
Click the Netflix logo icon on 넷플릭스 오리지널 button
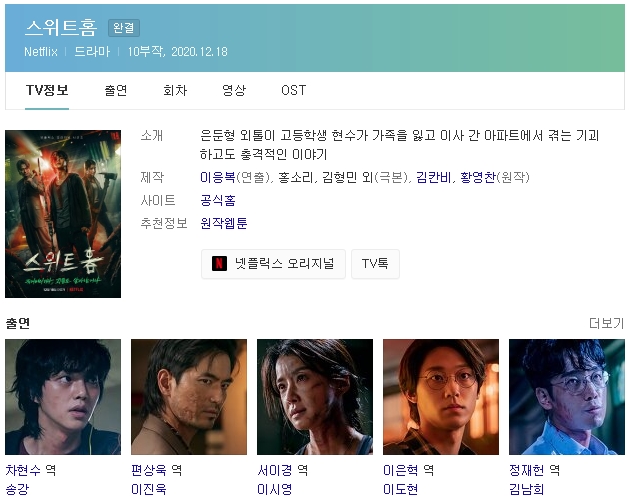click(219, 264)
